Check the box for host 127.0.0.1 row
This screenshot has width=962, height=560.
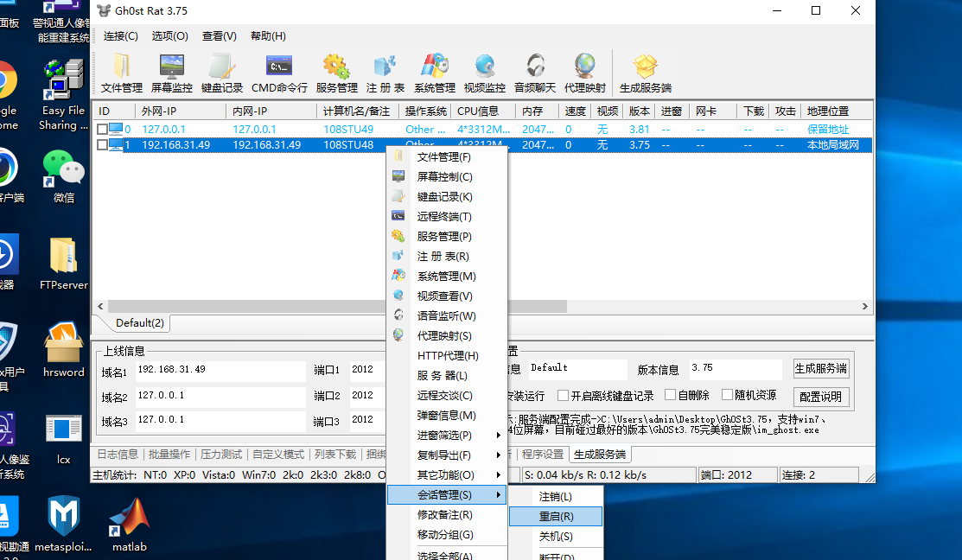(x=103, y=130)
